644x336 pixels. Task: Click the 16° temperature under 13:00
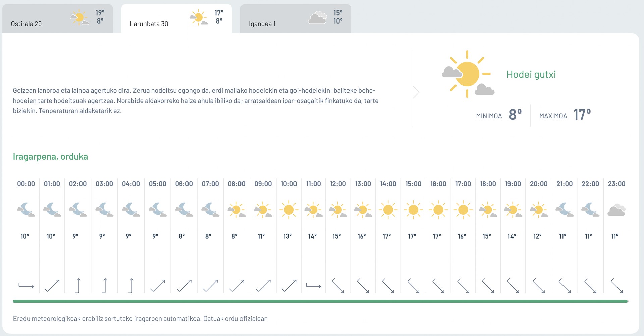tap(362, 236)
